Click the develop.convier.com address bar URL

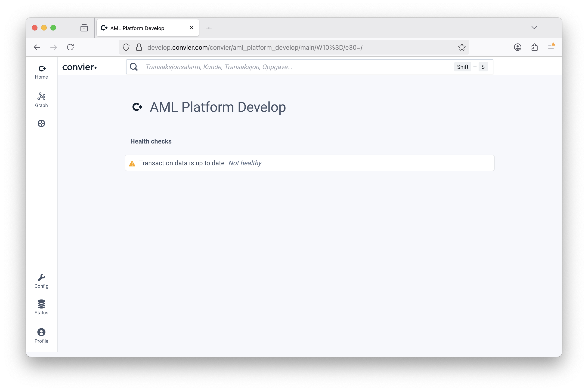pyautogui.click(x=255, y=47)
